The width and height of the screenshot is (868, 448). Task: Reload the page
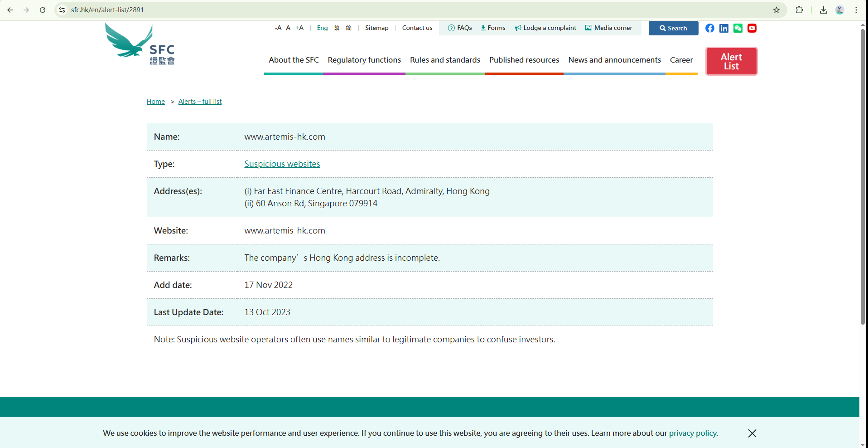pyautogui.click(x=43, y=10)
